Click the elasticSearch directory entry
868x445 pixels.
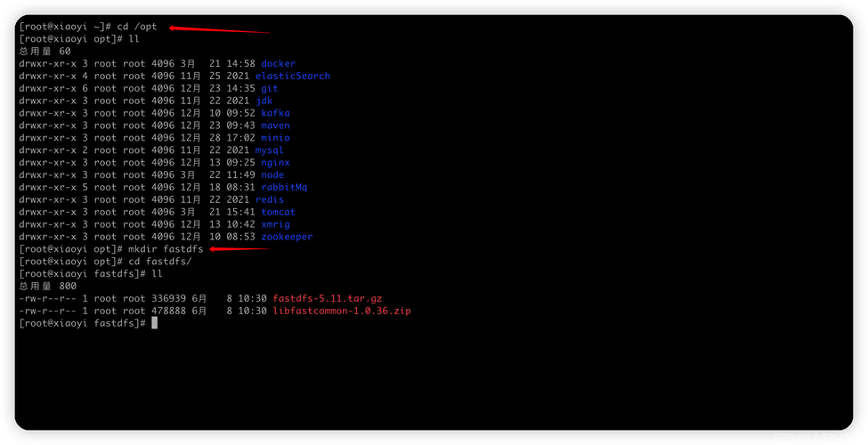(292, 76)
